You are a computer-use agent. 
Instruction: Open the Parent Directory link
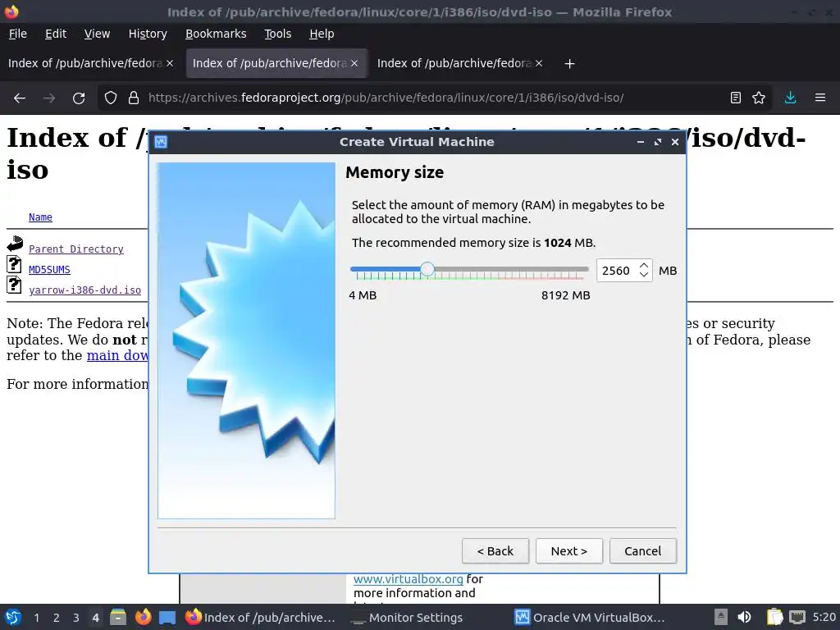click(76, 249)
